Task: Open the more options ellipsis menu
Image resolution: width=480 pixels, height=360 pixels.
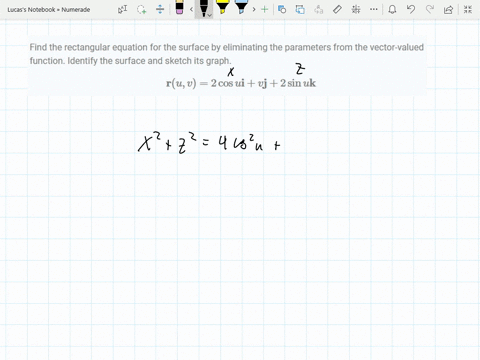Action: pyautogui.click(x=374, y=9)
